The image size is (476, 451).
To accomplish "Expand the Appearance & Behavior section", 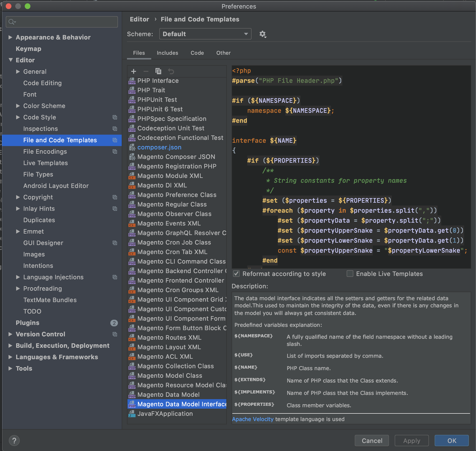I will [x=10, y=37].
